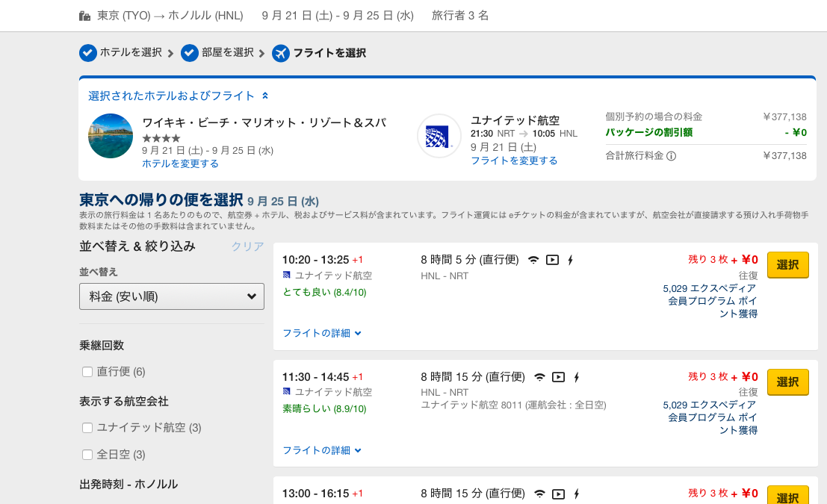Expand フライトの詳細 for the 10:20 flight

pyautogui.click(x=322, y=333)
